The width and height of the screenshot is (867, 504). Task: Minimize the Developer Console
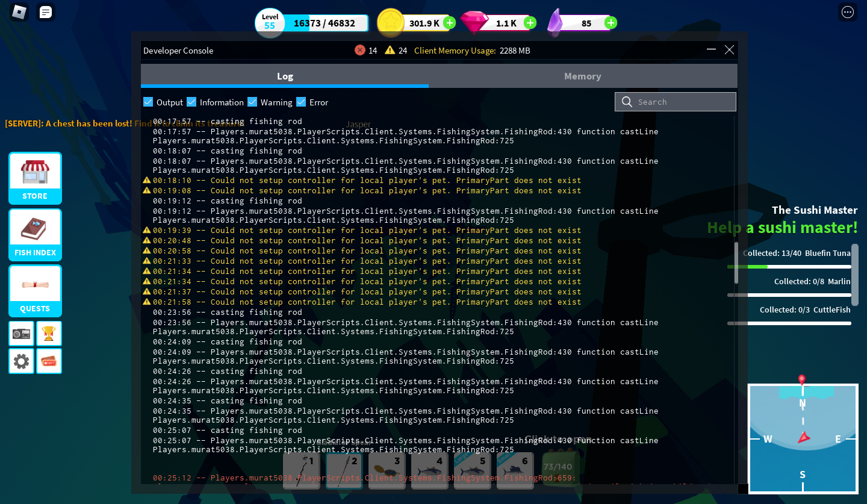(711, 50)
